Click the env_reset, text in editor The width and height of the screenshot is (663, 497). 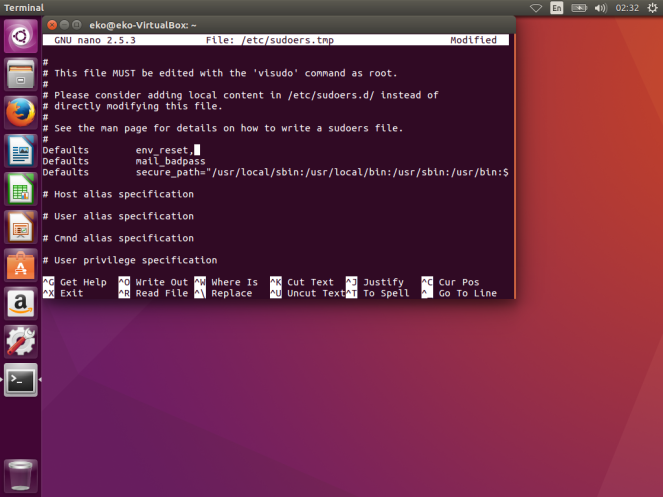click(164, 150)
